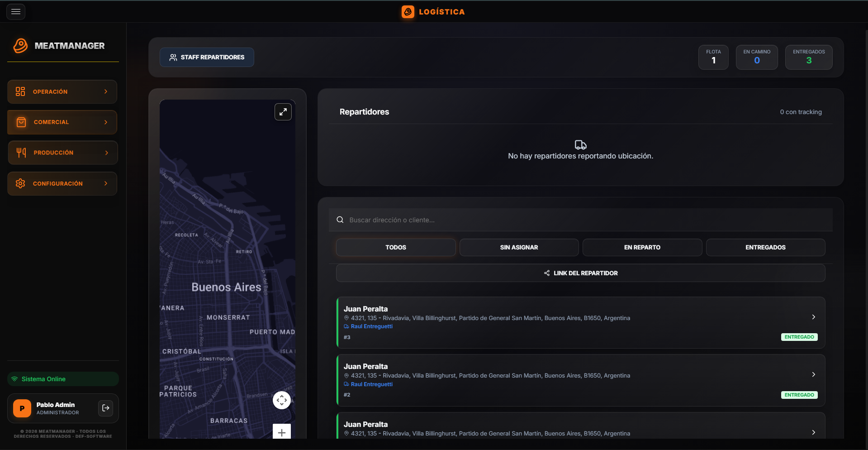868x450 pixels.
Task: Click the Entregado badge on order #3
Action: (799, 337)
